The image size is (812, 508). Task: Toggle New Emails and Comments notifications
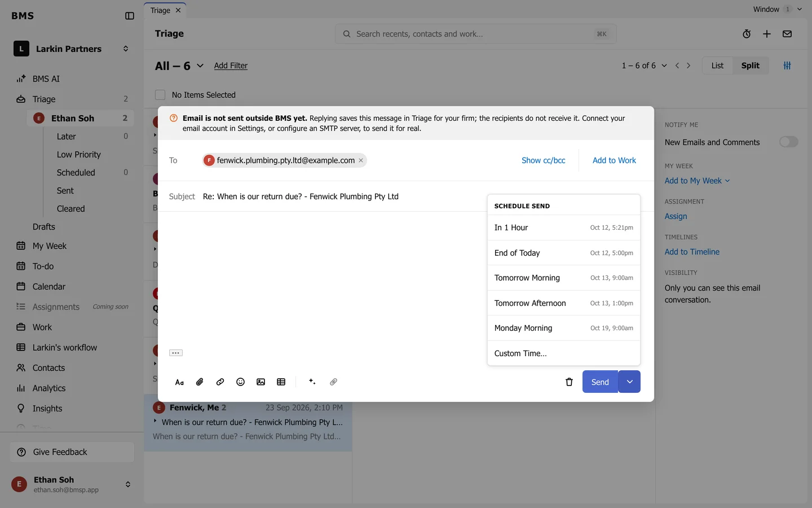point(788,142)
